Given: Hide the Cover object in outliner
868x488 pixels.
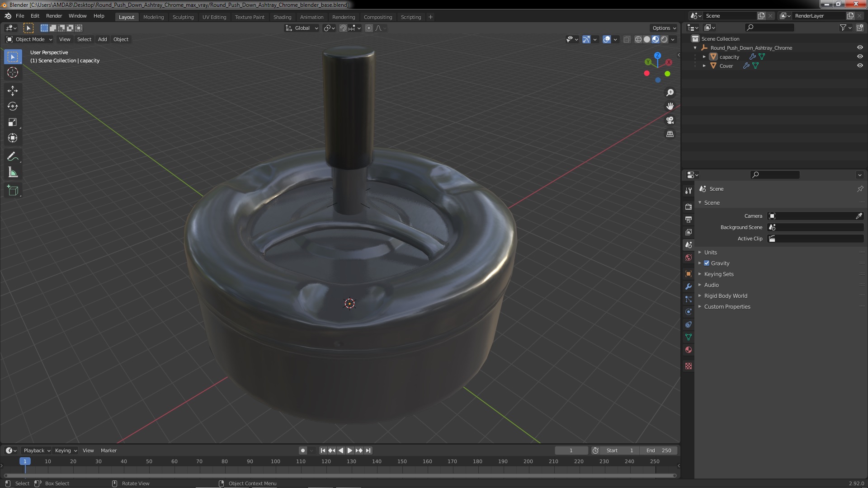Looking at the screenshot, I should 860,66.
